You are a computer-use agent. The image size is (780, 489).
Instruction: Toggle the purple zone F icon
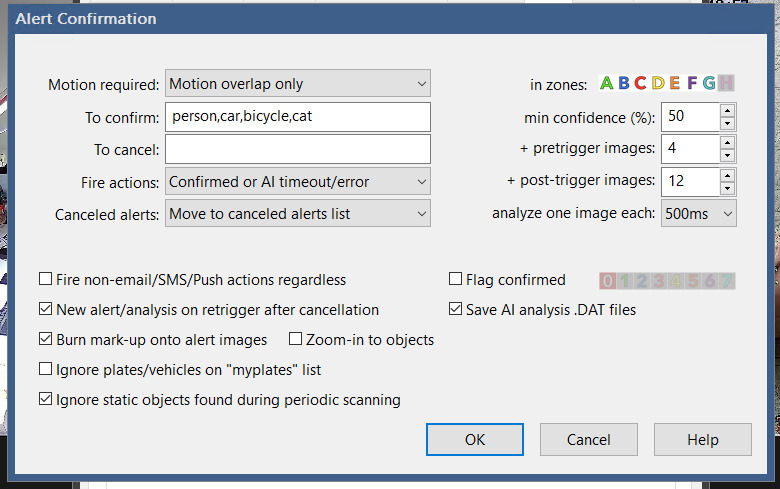pyautogui.click(x=692, y=83)
